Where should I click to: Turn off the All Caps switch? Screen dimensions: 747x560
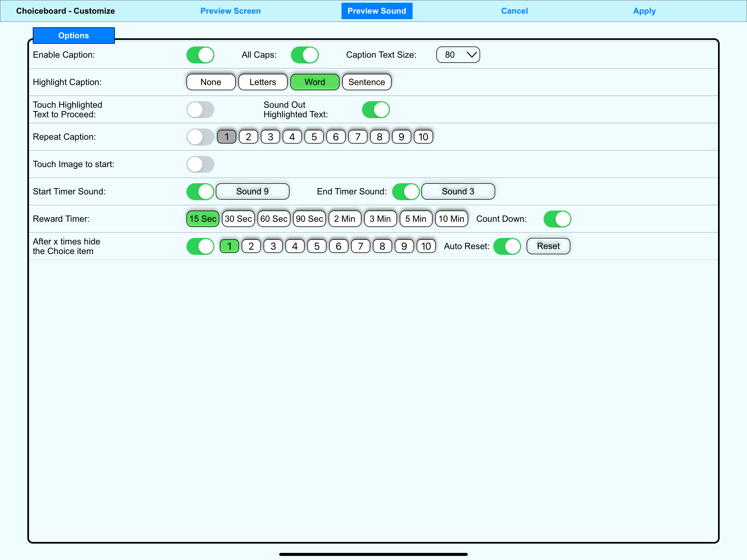[305, 55]
